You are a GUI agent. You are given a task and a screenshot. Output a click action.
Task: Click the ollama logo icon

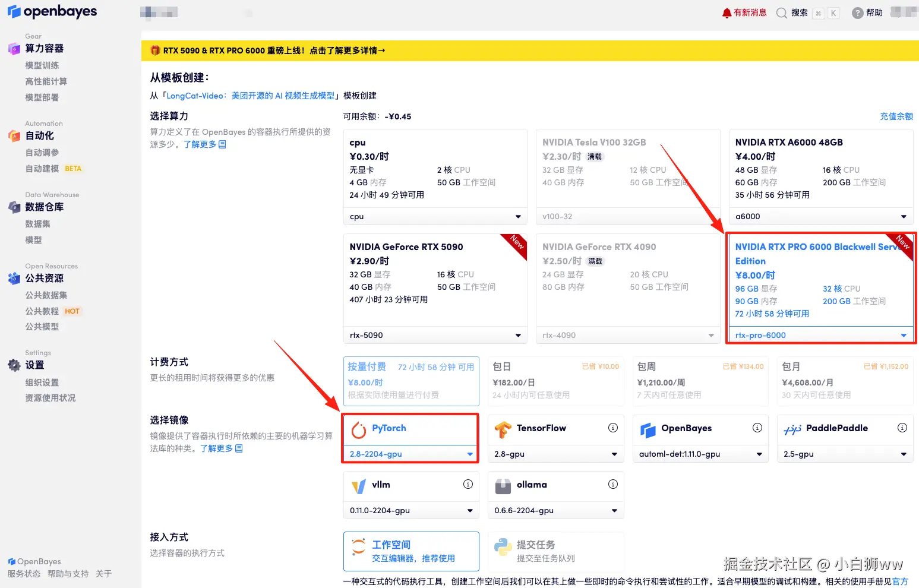click(503, 486)
